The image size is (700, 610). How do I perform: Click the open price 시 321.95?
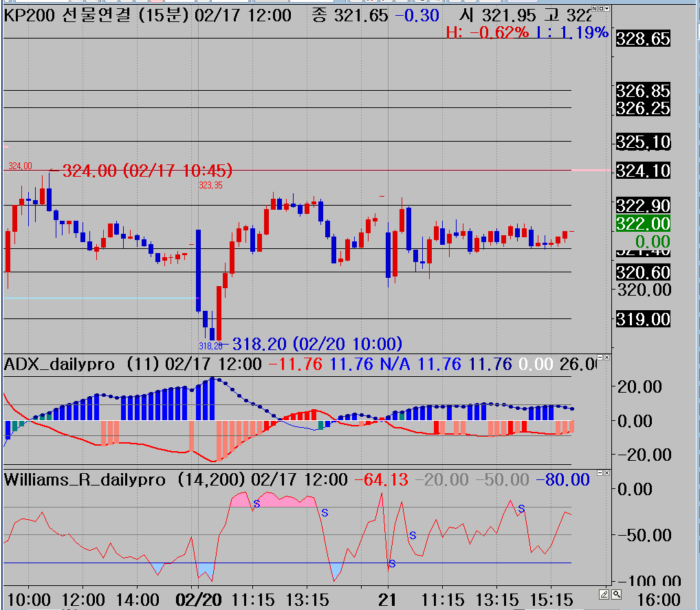click(498, 16)
